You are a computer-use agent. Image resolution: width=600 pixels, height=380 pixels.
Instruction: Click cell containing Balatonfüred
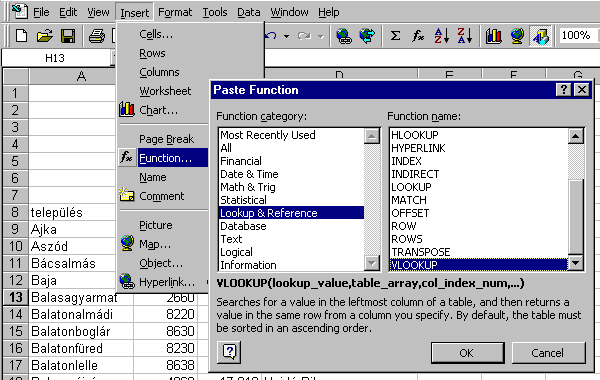click(81, 348)
